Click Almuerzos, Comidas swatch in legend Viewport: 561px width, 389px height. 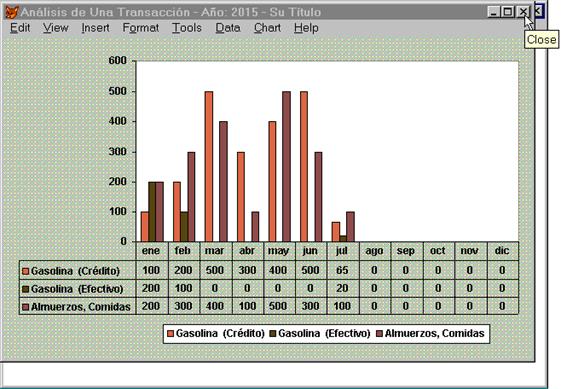click(x=379, y=334)
